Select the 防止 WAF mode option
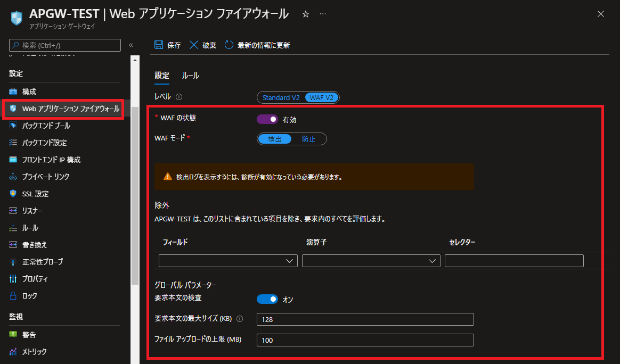This screenshot has height=364, width=620. click(x=309, y=139)
